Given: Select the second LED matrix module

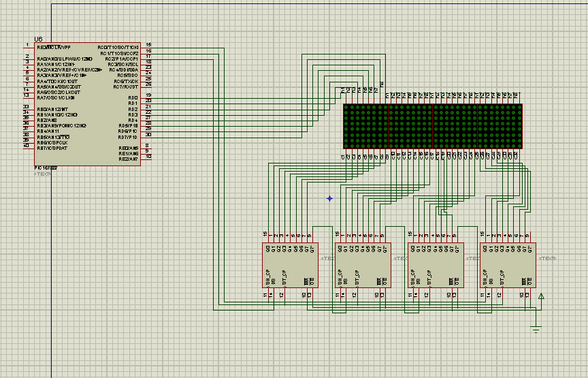Looking at the screenshot, I should 410,126.
